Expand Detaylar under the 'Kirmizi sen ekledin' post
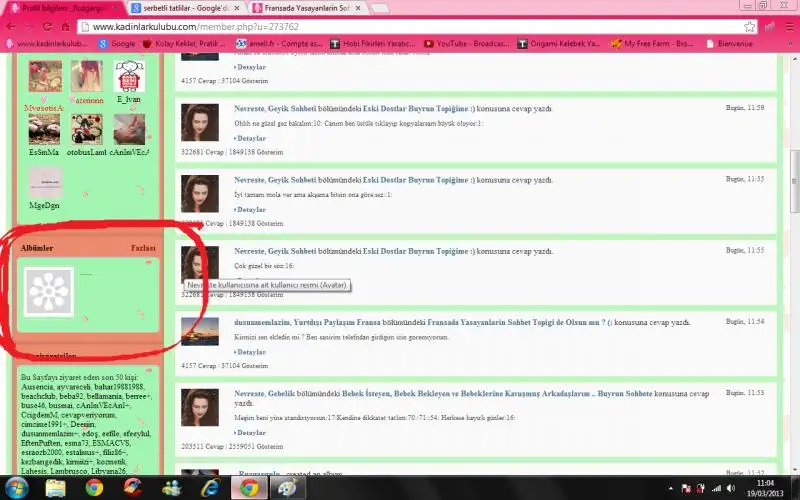The image size is (800, 500). [x=249, y=352]
